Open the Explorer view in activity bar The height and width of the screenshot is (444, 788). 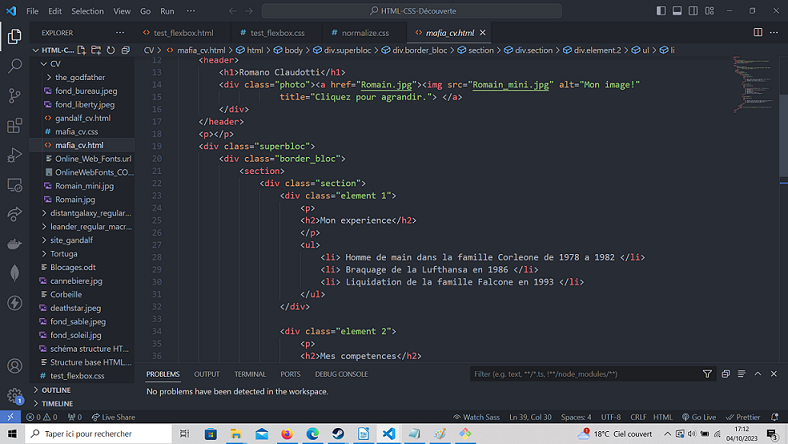[15, 36]
